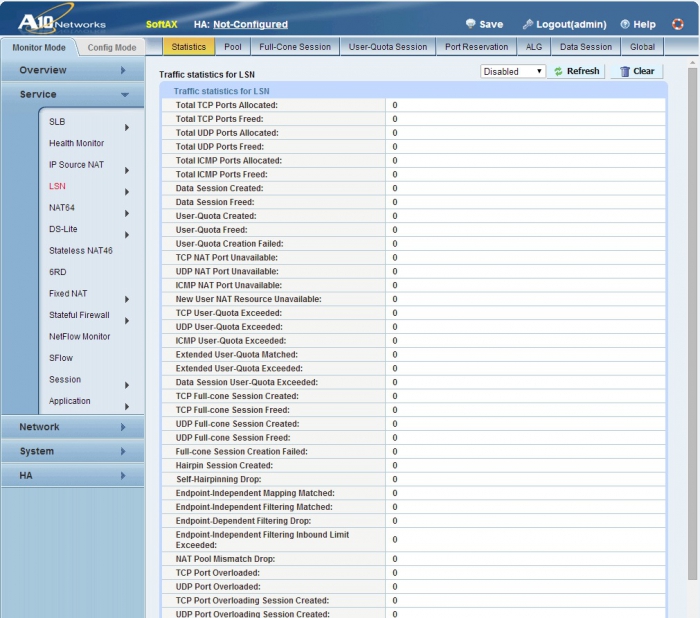Open the Disabled refresh interval dropdown

pyautogui.click(x=512, y=71)
